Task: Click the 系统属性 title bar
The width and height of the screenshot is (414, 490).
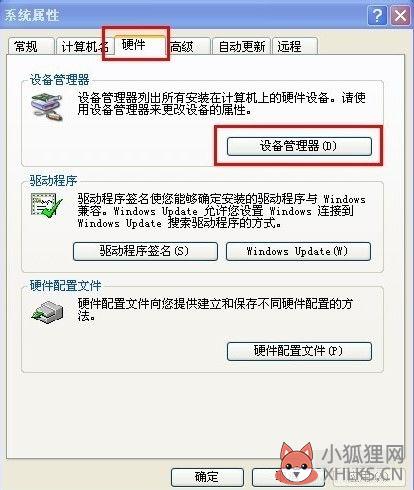Action: pyautogui.click(x=183, y=15)
